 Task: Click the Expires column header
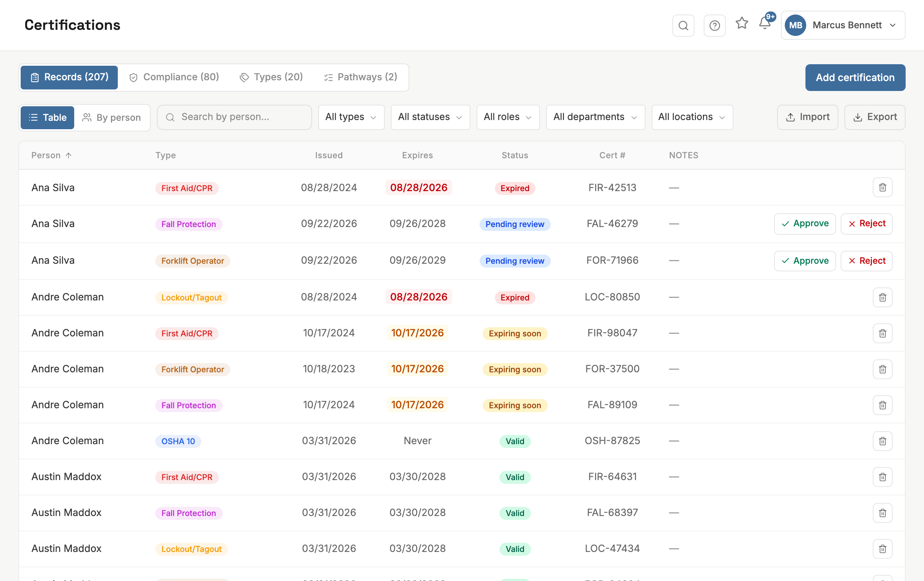[417, 155]
